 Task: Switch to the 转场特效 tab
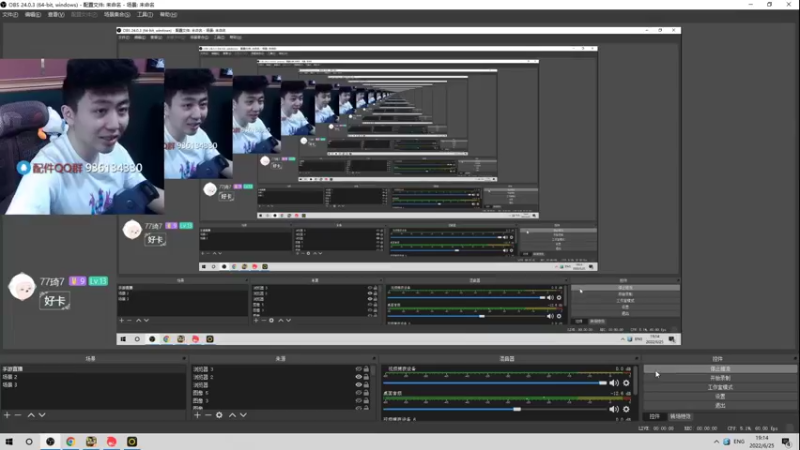[681, 417]
